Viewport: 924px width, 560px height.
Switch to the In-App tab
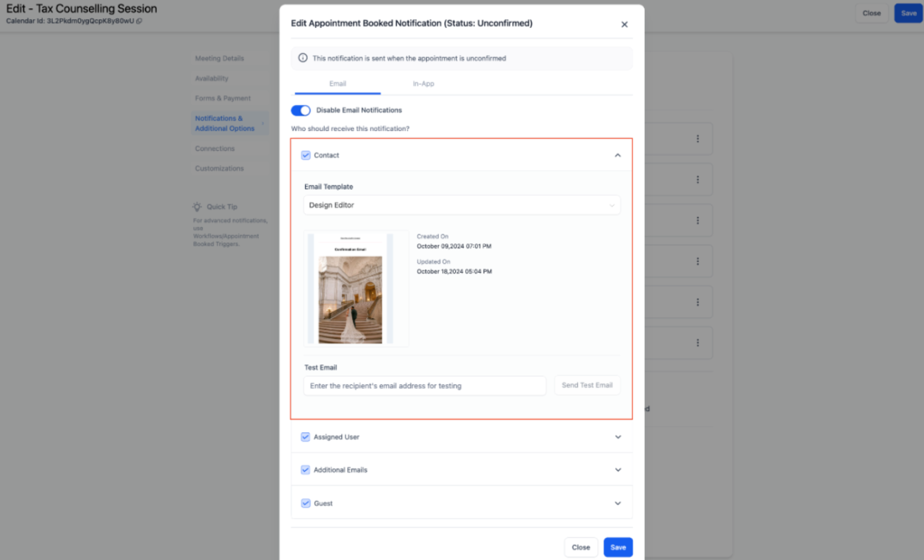423,84
